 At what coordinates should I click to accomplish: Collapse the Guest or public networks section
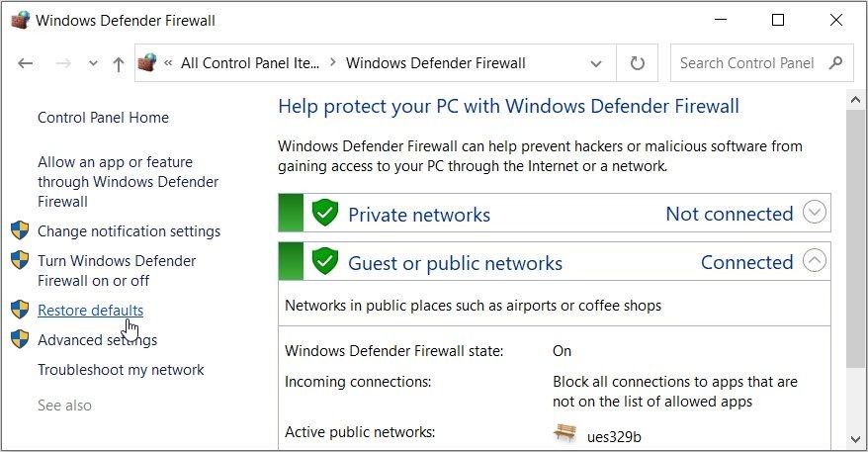point(815,260)
